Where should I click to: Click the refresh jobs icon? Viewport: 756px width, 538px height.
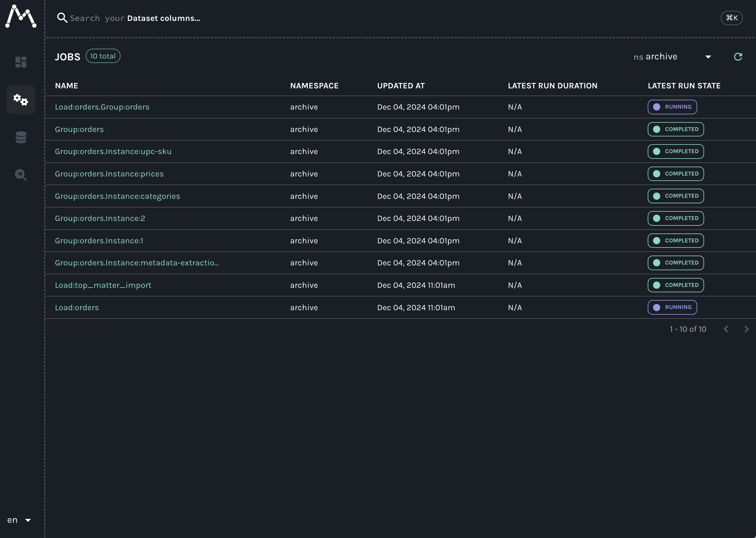[738, 57]
